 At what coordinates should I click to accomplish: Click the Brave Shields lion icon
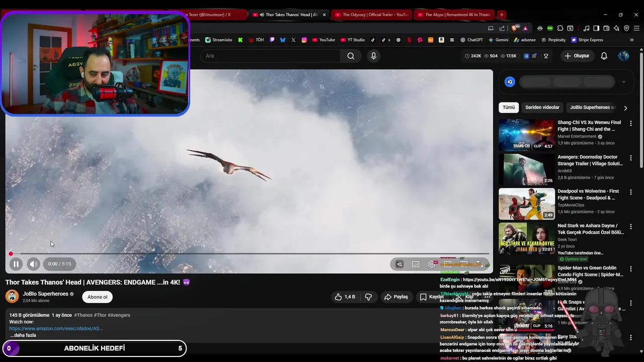[515, 28]
